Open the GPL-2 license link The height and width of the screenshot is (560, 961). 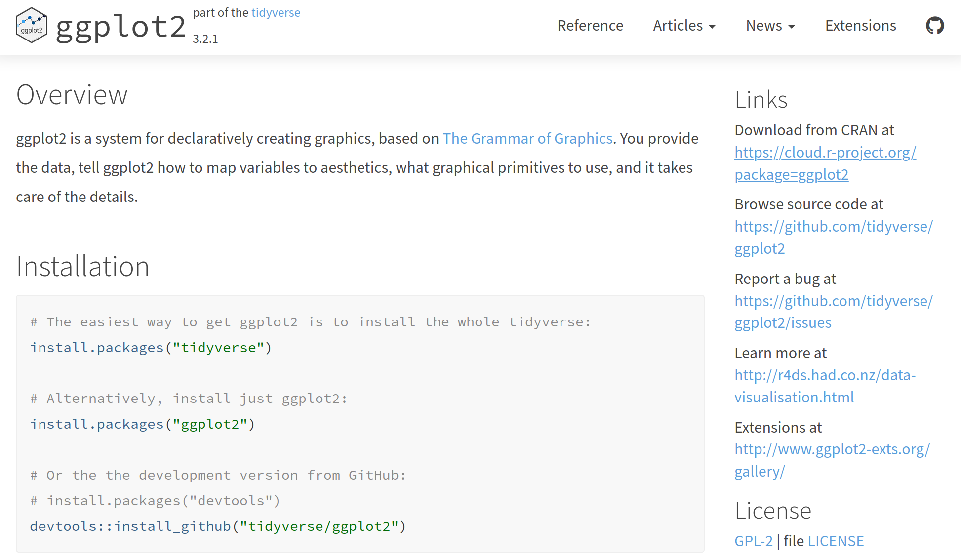pos(754,541)
